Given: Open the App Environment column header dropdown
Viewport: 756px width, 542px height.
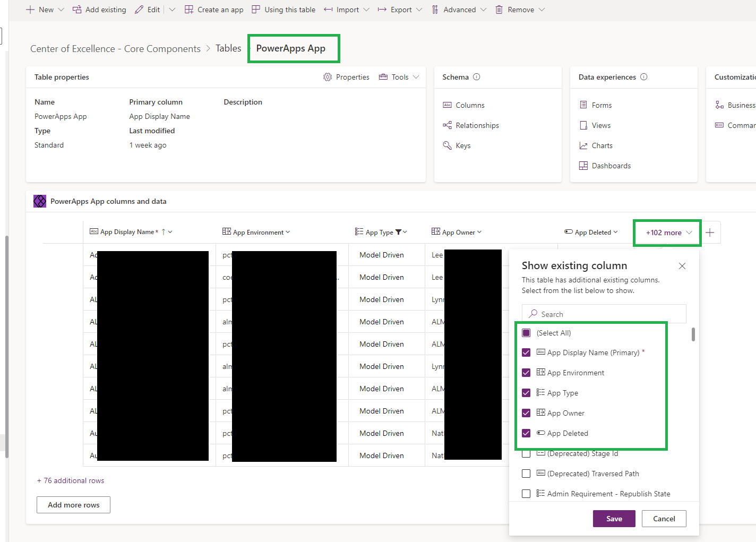Looking at the screenshot, I should pyautogui.click(x=287, y=231).
